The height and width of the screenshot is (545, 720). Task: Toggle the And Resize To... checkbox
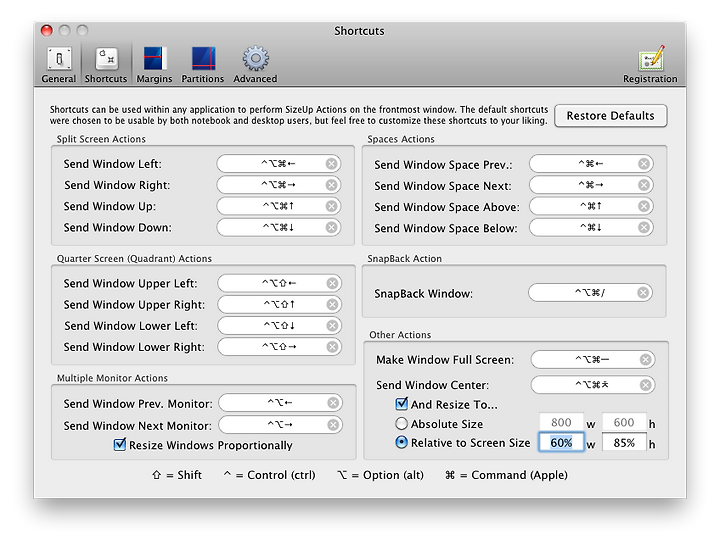[x=401, y=404]
